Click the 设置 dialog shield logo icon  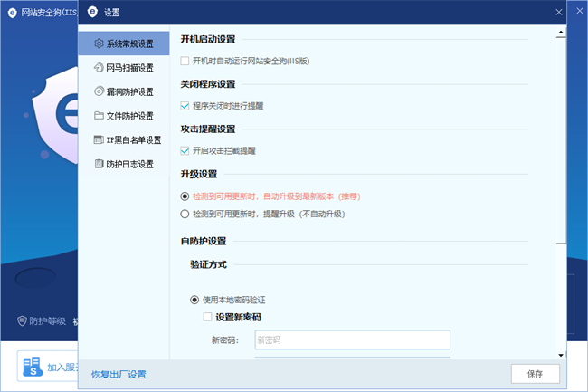(x=91, y=13)
